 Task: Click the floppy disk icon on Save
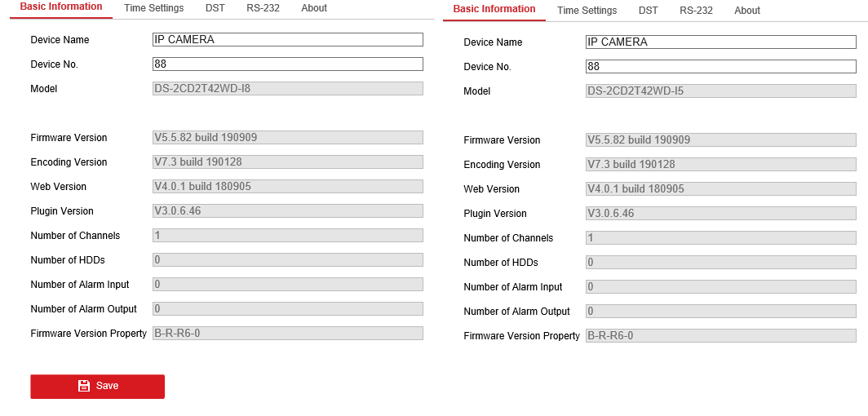84,386
